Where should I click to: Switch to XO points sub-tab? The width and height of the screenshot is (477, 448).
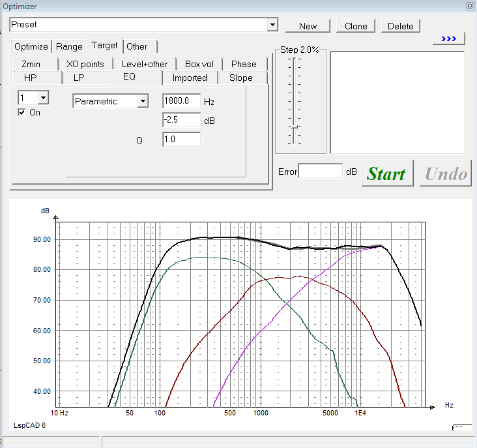(x=85, y=64)
